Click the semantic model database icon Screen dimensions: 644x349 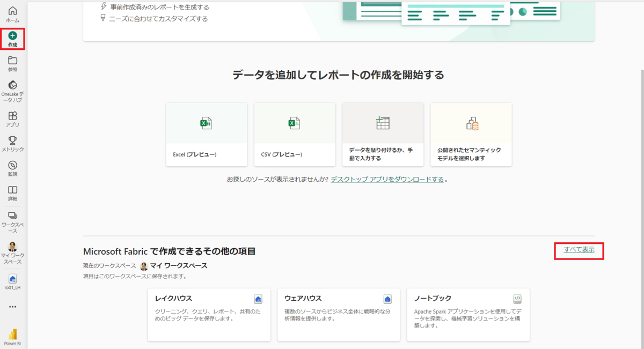472,124
